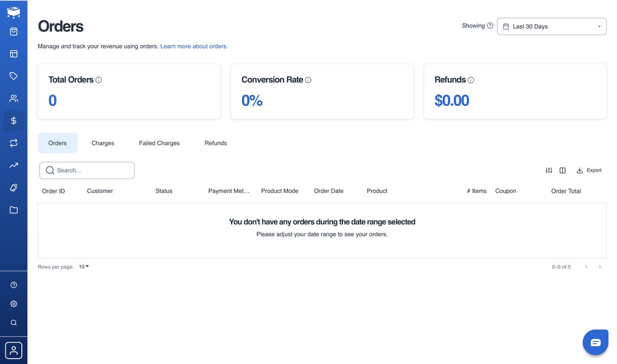The height and width of the screenshot is (364, 617).
Task: Click the Order Total column header
Action: click(566, 191)
